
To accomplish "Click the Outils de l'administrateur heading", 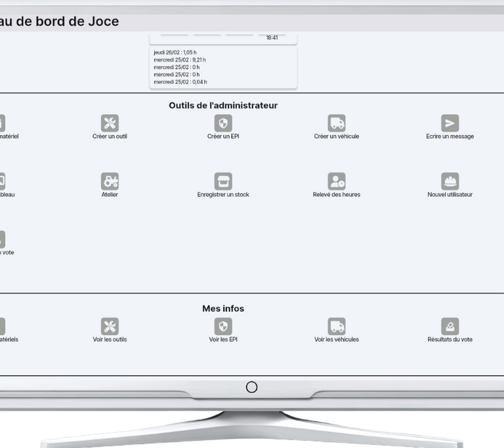I will tap(223, 106).
